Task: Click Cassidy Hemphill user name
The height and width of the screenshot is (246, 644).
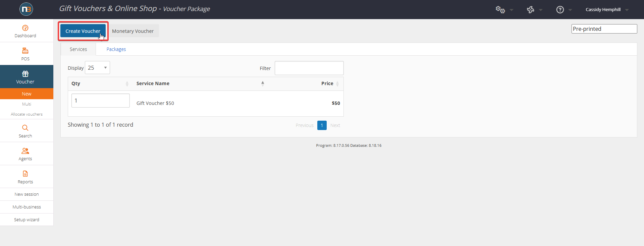Action: coord(603,10)
